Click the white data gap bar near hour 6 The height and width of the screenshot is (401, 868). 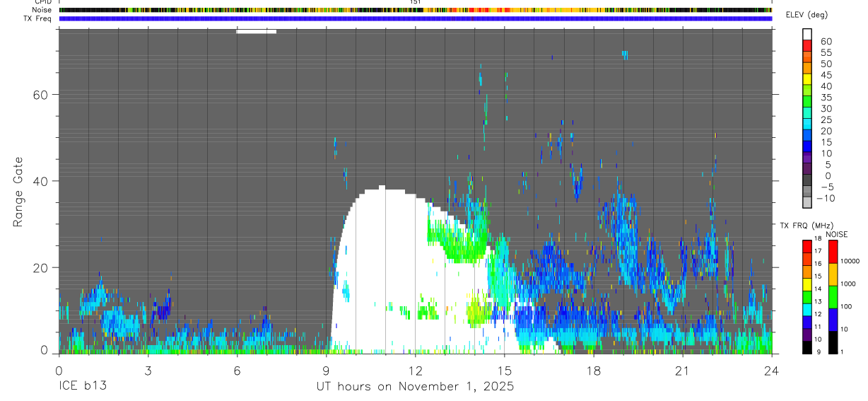click(x=256, y=31)
